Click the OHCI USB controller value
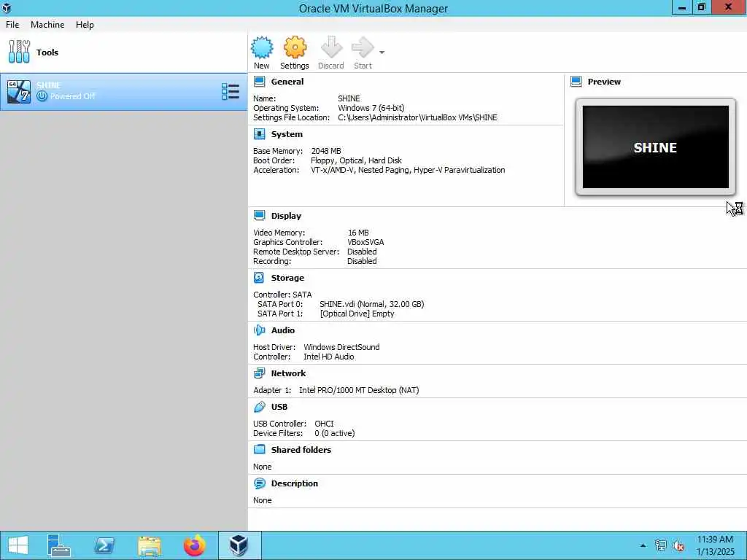747x560 pixels. [324, 424]
